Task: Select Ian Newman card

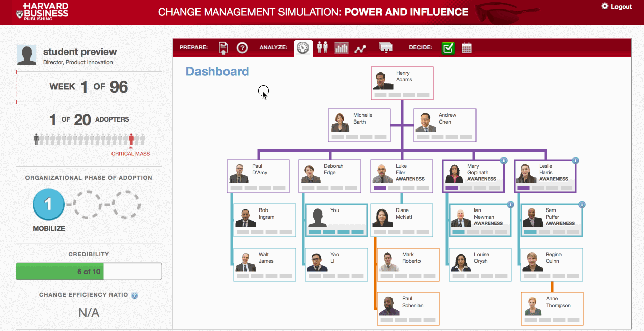Action: tap(480, 221)
